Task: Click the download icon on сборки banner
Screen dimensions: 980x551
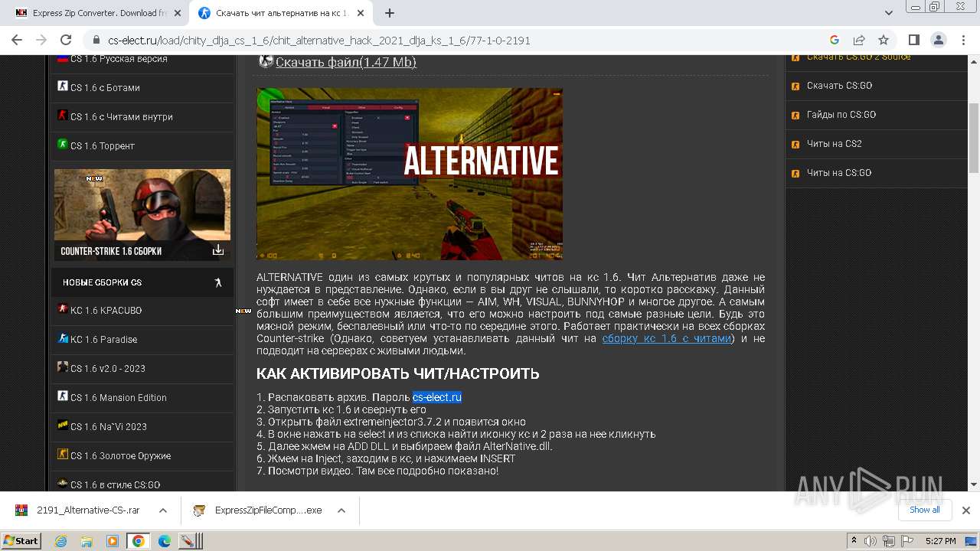Action: click(x=218, y=250)
